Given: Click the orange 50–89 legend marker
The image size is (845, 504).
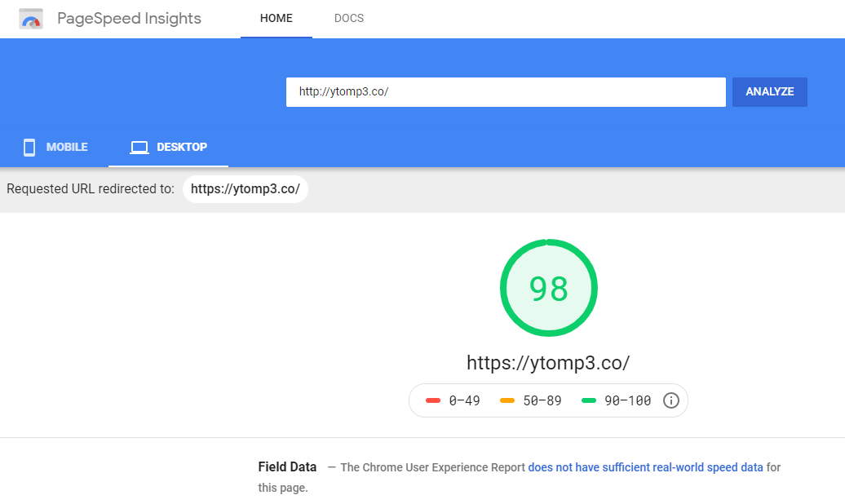Looking at the screenshot, I should 507,400.
